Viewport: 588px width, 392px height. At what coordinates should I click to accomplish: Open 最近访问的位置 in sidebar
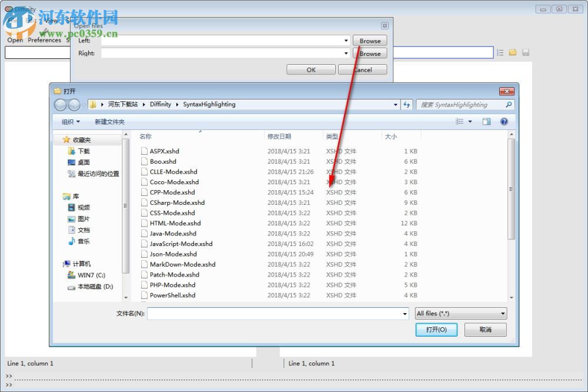coord(93,174)
